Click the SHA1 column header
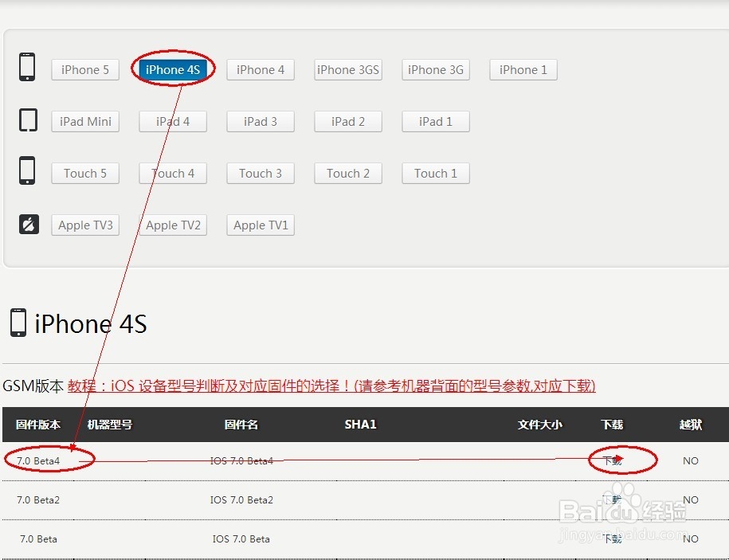The image size is (729, 560). pyautogui.click(x=360, y=425)
